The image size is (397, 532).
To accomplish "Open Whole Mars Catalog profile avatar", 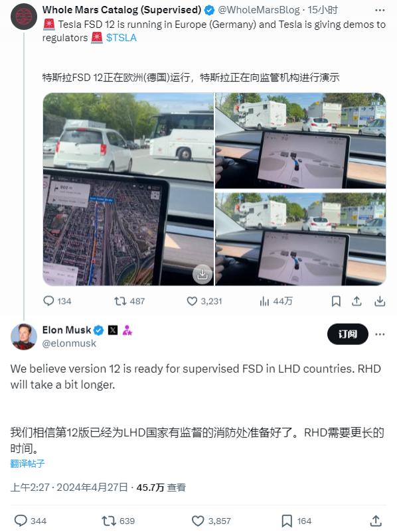I will [x=24, y=17].
